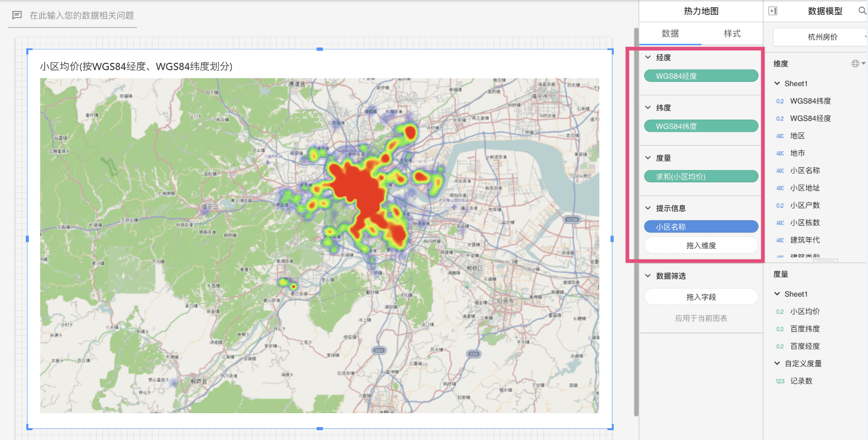
Task: Open the 杭州房价 dataset dropdown
Action: tap(822, 37)
